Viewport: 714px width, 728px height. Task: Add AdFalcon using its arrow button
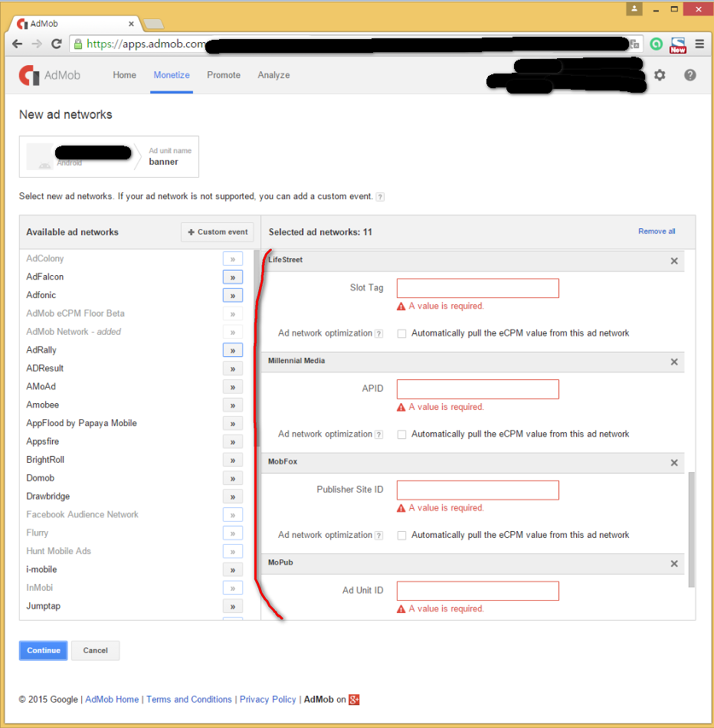coord(233,277)
